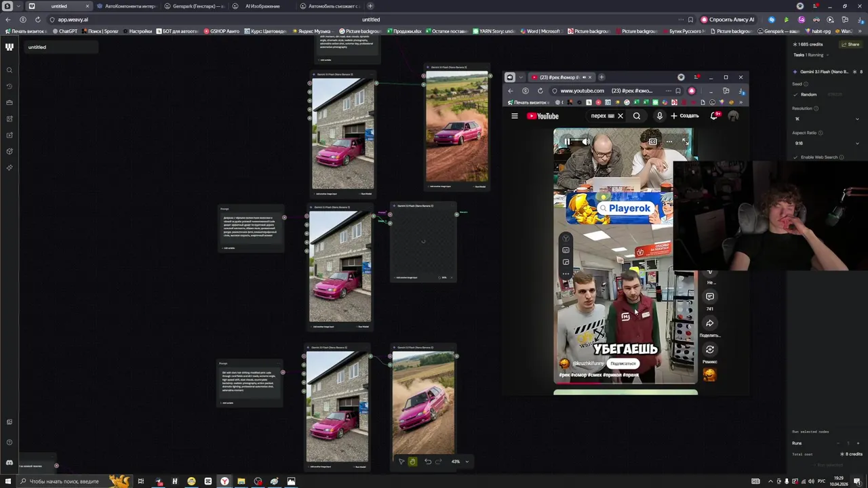Click undo in Weavy canvas toolbar

(428, 462)
